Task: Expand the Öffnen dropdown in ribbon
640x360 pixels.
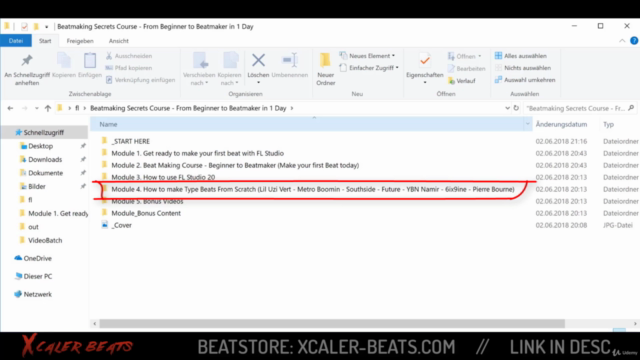Action: point(465,56)
